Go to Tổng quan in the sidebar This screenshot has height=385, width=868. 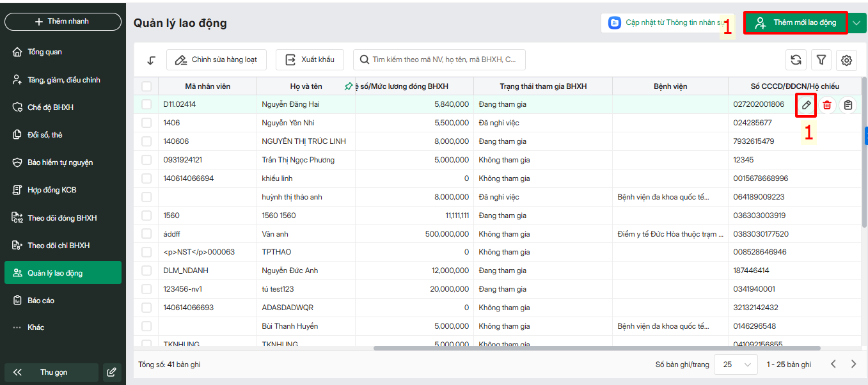pos(45,52)
